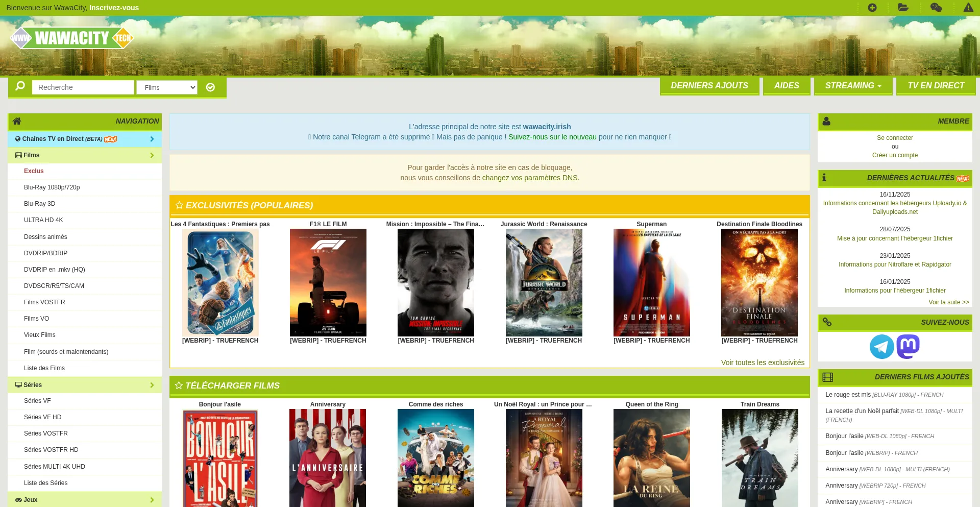The image size is (980, 507).
Task: Go to TV EN DIRECT tab
Action: tap(936, 86)
